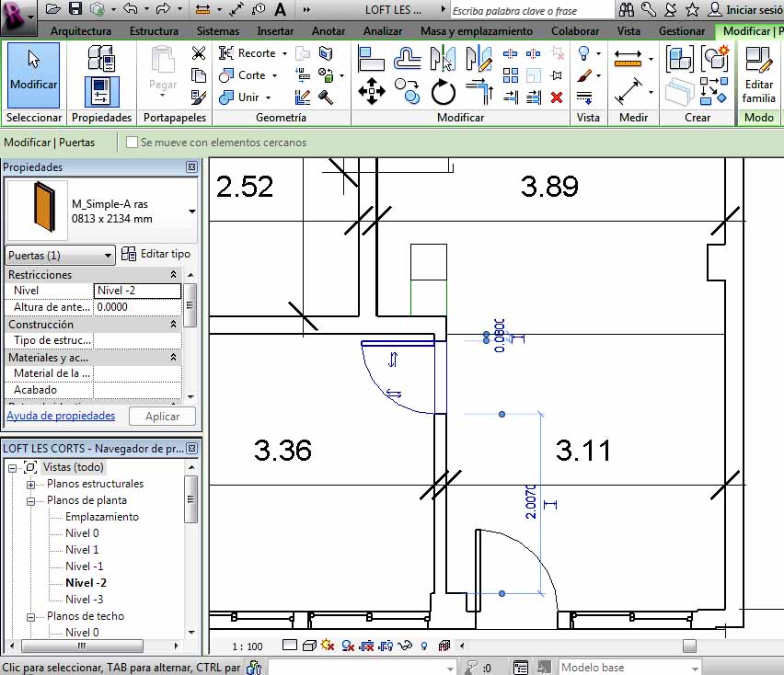The image size is (784, 675).
Task: Click the Cut to clipboard scissors icon
Action: click(x=198, y=53)
